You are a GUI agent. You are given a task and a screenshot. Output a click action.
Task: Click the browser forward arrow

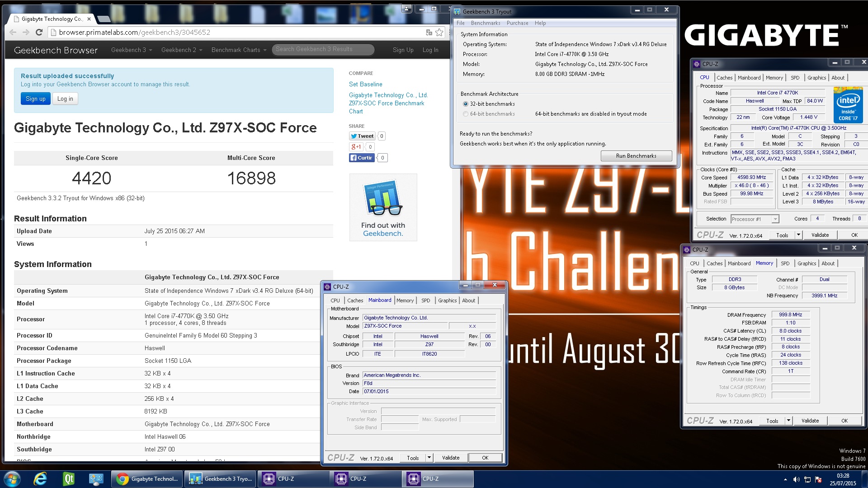tap(26, 33)
